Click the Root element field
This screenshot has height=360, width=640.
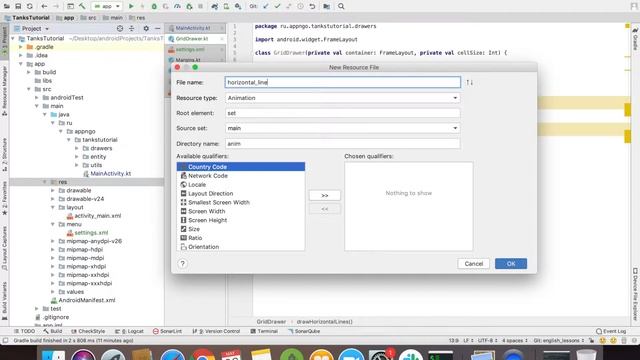[x=342, y=113]
